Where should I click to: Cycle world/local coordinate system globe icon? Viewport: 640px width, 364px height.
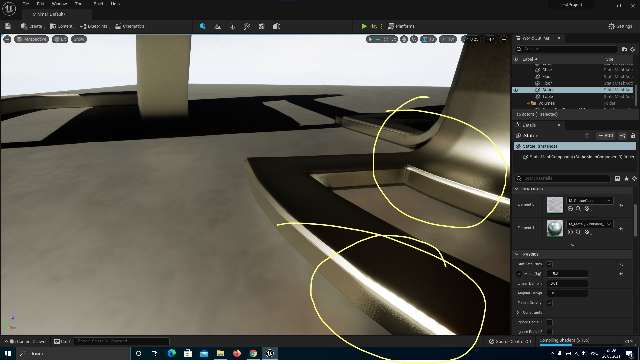(x=404, y=39)
